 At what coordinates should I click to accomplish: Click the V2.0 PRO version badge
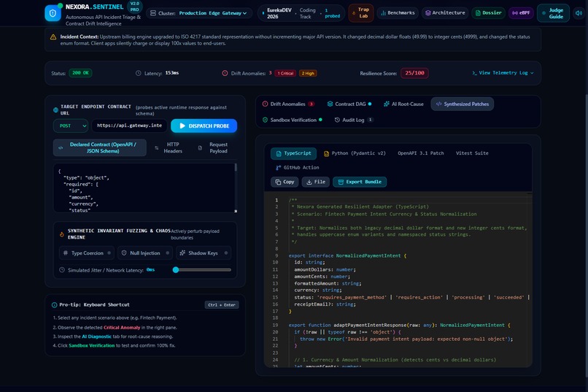135,7
